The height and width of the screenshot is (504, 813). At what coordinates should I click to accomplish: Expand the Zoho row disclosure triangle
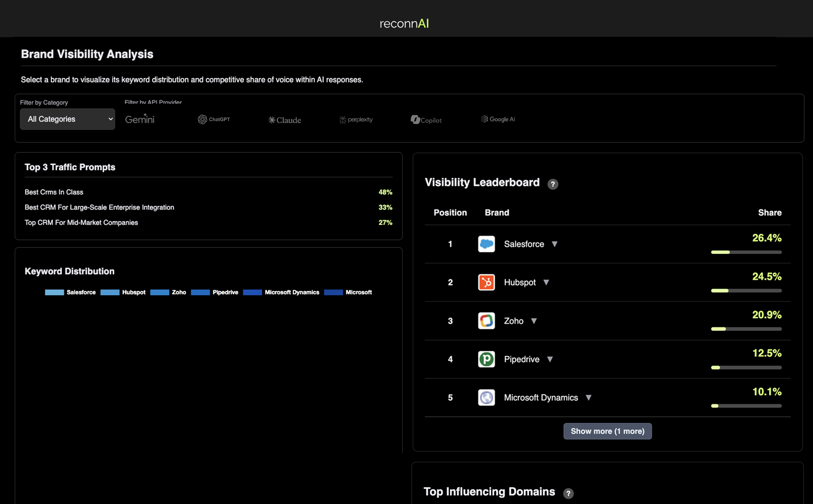(534, 321)
